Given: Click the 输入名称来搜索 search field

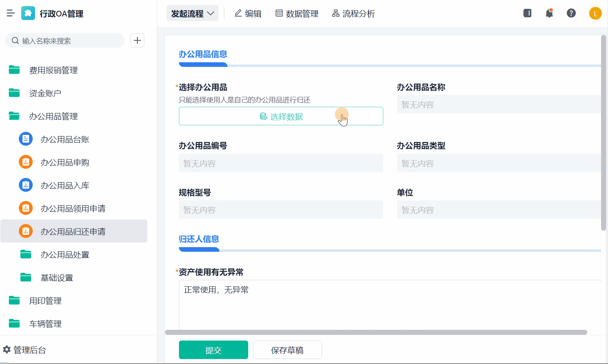Looking at the screenshot, I should pyautogui.click(x=69, y=41).
